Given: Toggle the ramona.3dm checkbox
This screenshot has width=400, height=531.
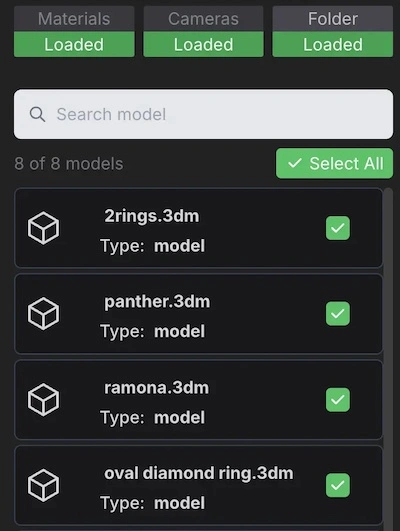Looking at the screenshot, I should [x=338, y=400].
